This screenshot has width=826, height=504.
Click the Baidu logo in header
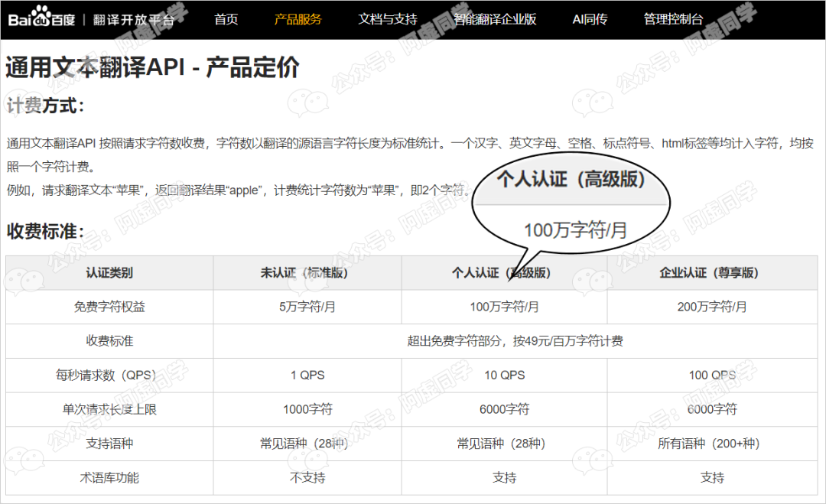coord(41,19)
